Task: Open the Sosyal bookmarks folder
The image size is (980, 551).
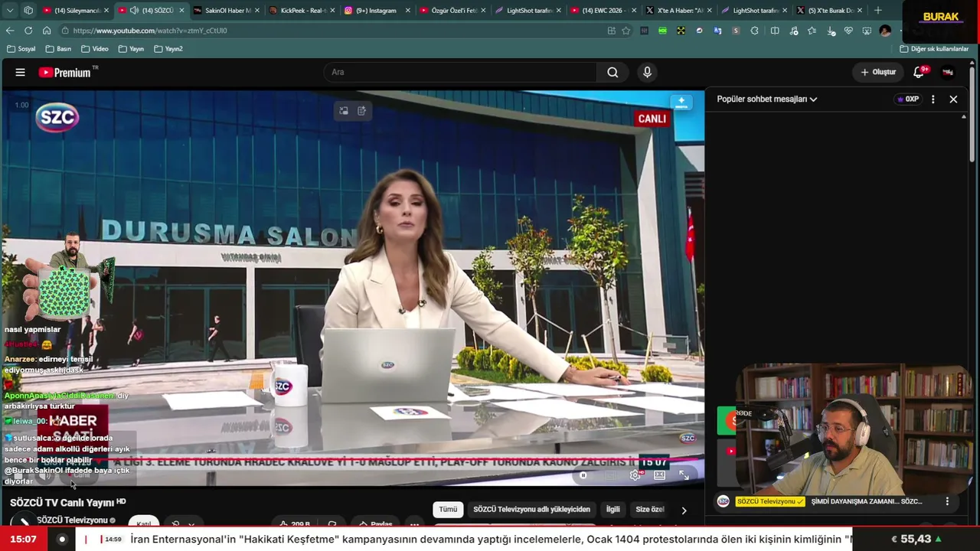Action: point(21,49)
